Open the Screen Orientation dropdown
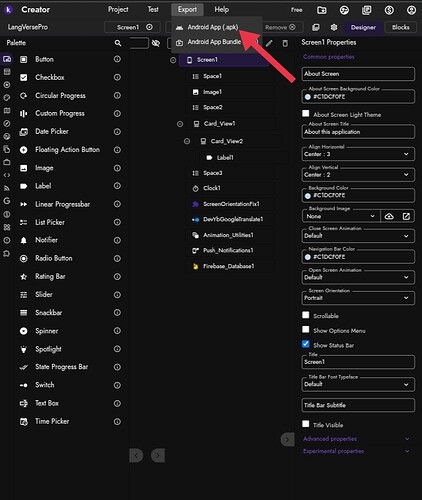Image resolution: width=422 pixels, height=500 pixels. coord(358,298)
